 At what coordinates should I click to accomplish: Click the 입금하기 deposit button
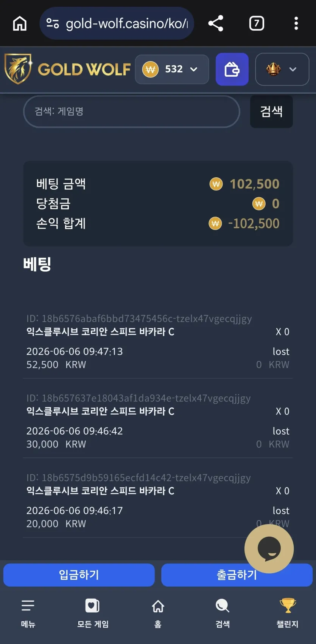coord(79,575)
